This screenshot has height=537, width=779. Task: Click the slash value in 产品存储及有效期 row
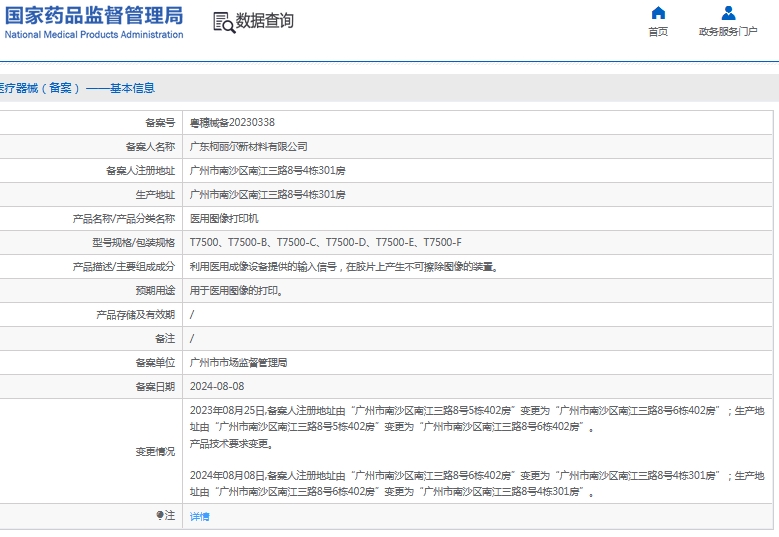[192, 314]
